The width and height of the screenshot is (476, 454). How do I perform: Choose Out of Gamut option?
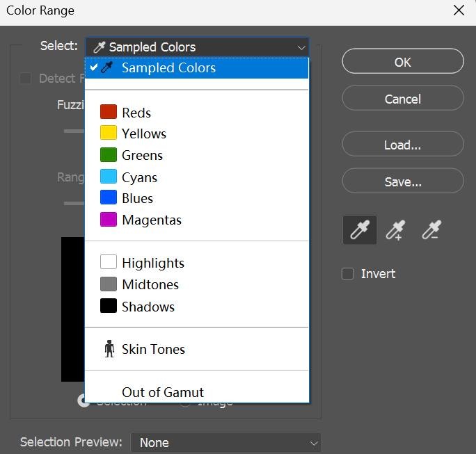pyautogui.click(x=163, y=392)
